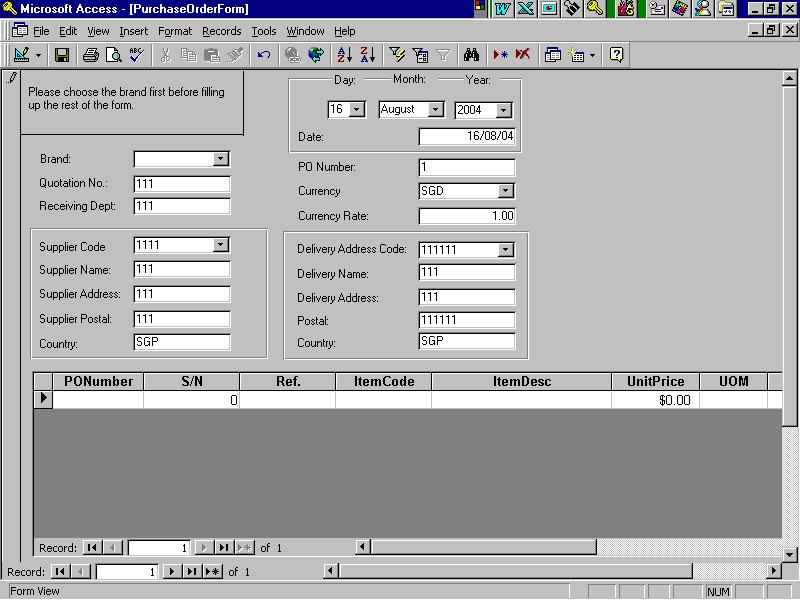
Task: Click the Delete Record toolbar icon
Action: [x=523, y=55]
